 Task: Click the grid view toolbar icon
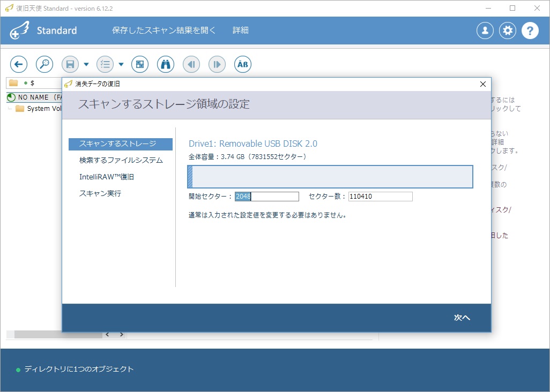point(140,64)
